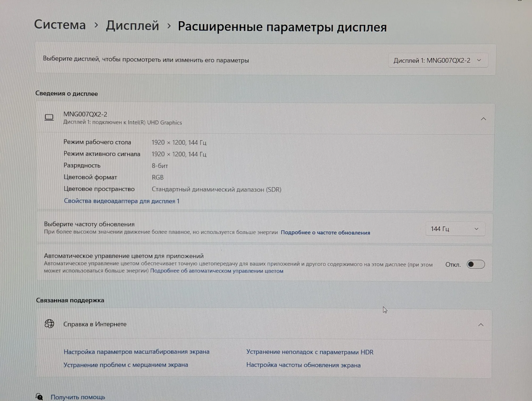Go back to Система in the breadcrumb

coord(60,24)
